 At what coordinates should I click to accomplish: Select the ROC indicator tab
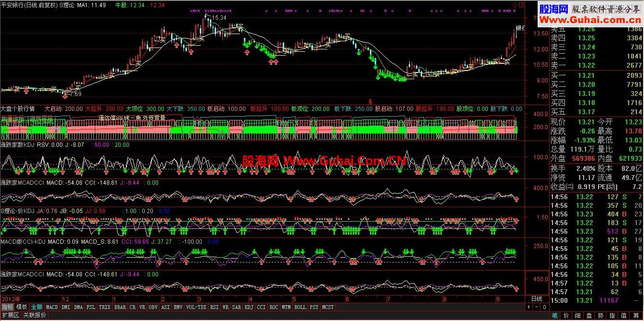[274, 307]
